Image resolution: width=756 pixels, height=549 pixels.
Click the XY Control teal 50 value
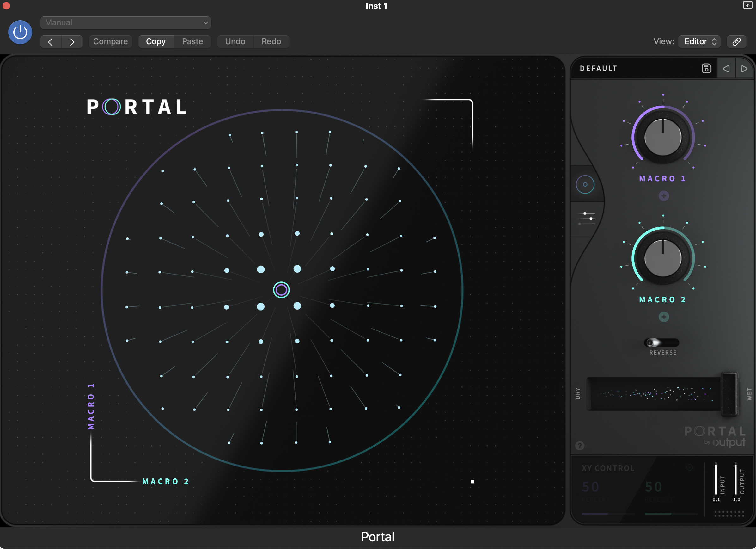click(653, 487)
